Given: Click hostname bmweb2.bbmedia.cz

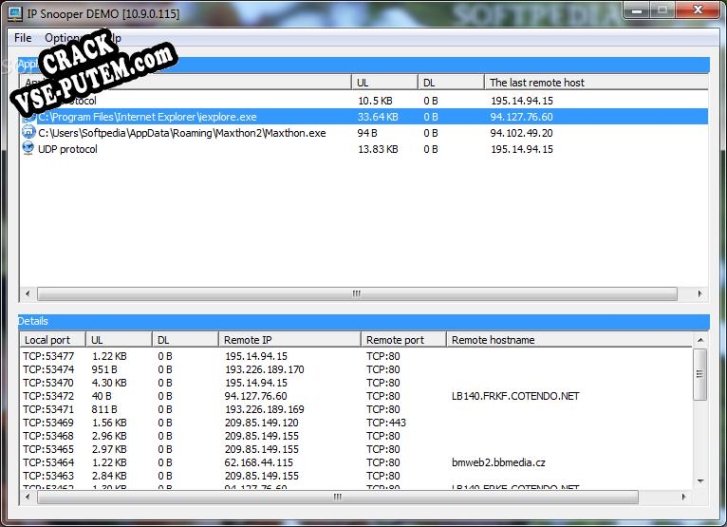Looking at the screenshot, I should click(x=498, y=463).
